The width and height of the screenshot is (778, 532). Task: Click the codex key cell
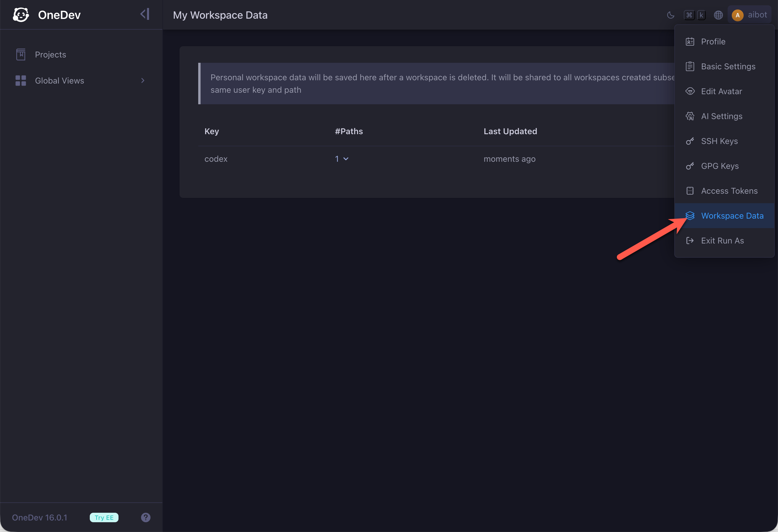(216, 159)
